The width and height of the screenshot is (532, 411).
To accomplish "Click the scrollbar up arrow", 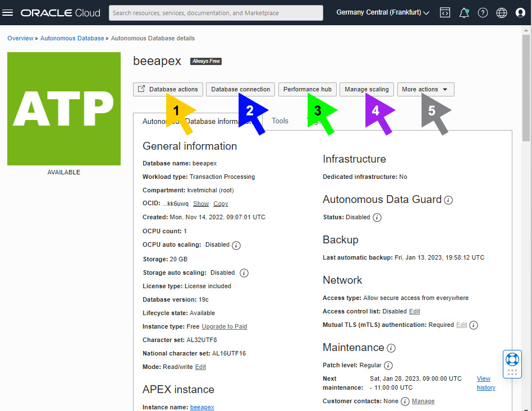I will pyautogui.click(x=526, y=30).
